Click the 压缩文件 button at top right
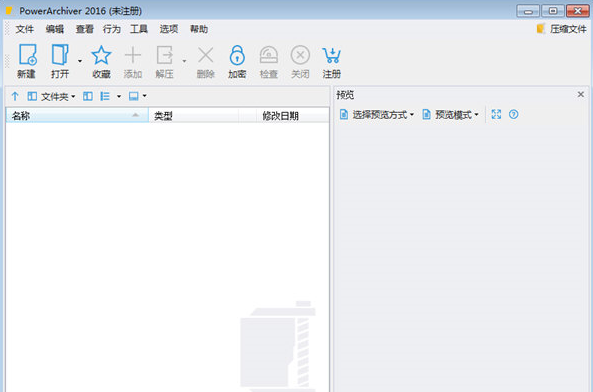593x392 pixels. 561,29
